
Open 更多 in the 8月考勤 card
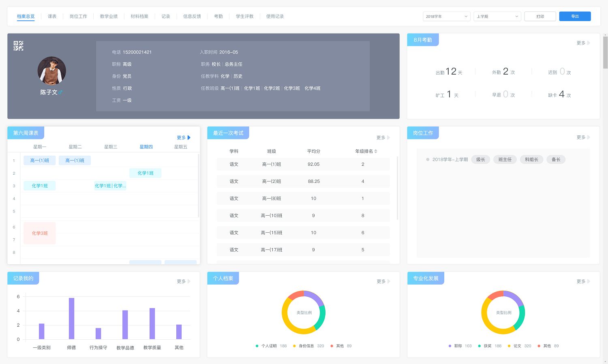pyautogui.click(x=583, y=43)
